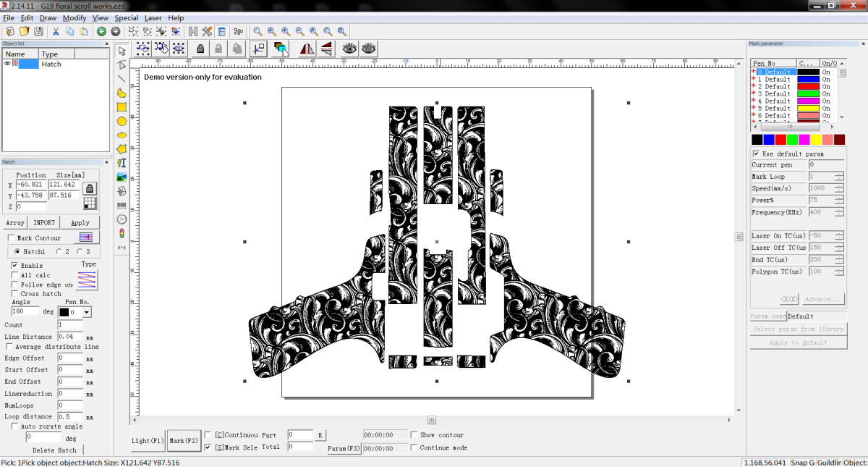Open the Laser menu
The width and height of the screenshot is (868, 467).
click(x=153, y=17)
